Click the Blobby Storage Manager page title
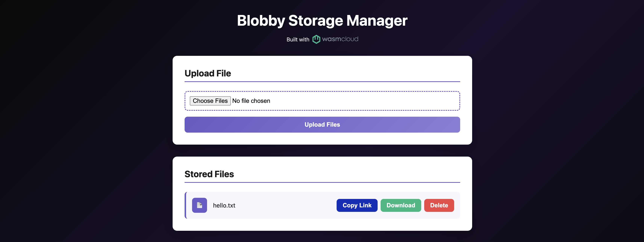The height and width of the screenshot is (242, 644). [322, 21]
